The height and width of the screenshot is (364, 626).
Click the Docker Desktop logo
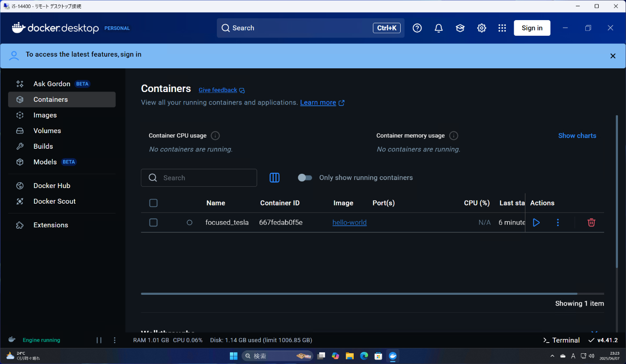(x=55, y=28)
